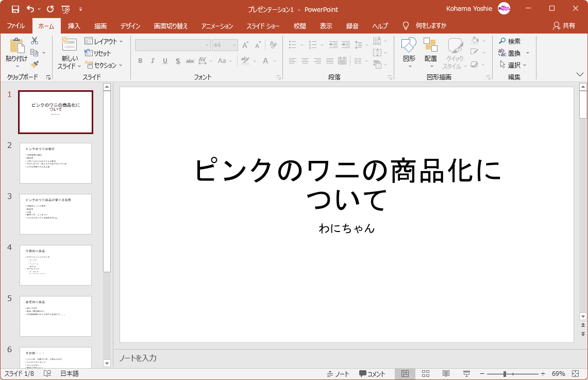Image resolution: width=588 pixels, height=380 pixels.
Task: Start slide show from status bar icon
Action: pos(466,374)
